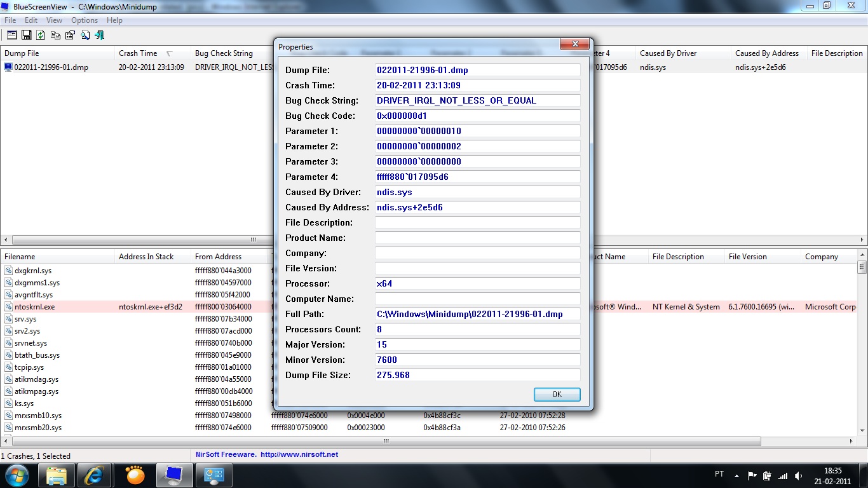Sort by the Dump File column header
The image size is (868, 488).
[57, 53]
